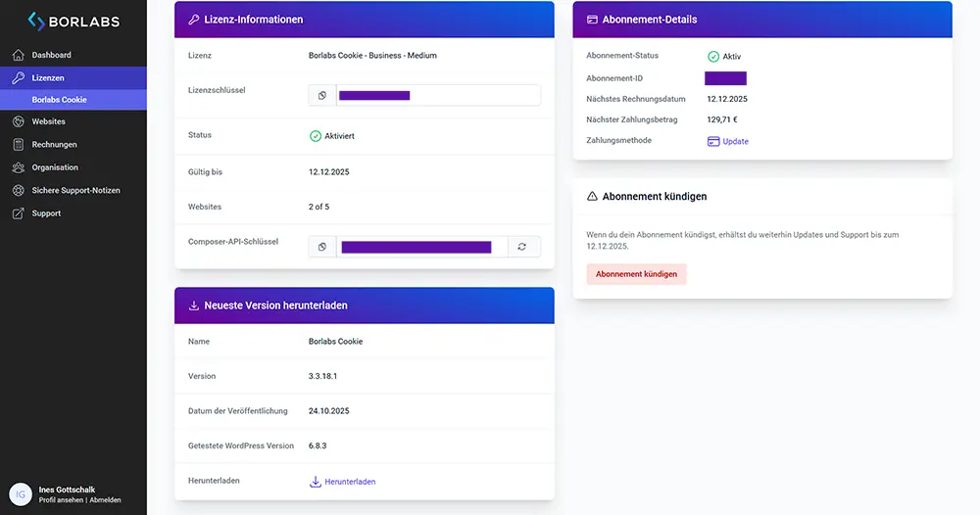Click the Neueste Version herunterladen title
This screenshot has width=980, height=515.
coord(275,305)
